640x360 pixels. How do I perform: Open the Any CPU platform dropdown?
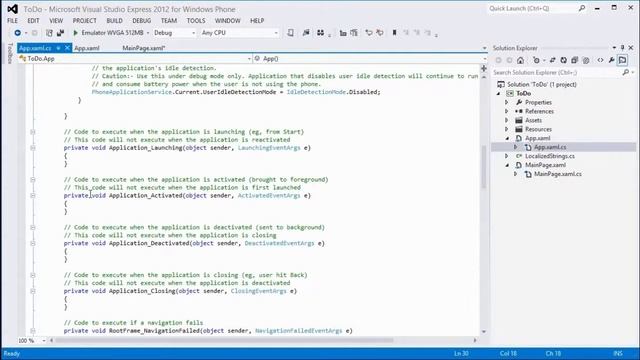click(x=276, y=33)
